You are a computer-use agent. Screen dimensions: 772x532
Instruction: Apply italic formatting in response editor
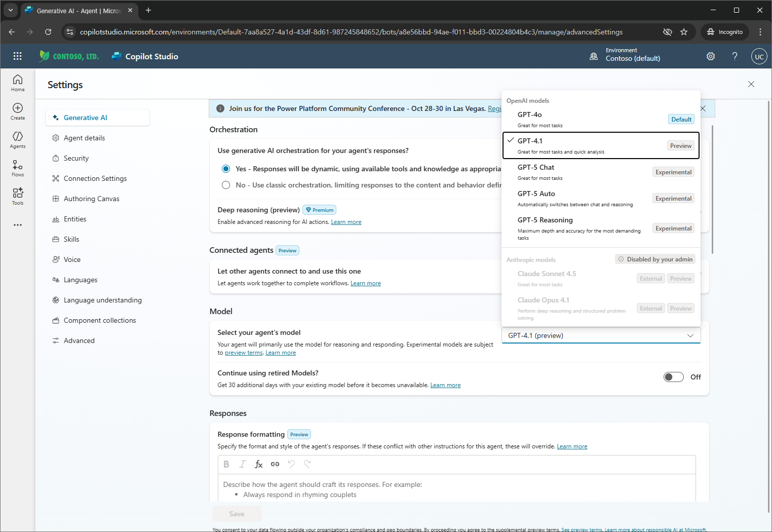[243, 464]
